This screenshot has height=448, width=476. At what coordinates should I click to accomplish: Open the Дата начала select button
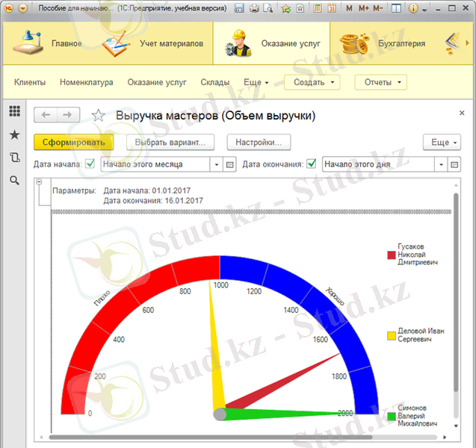(x=230, y=164)
